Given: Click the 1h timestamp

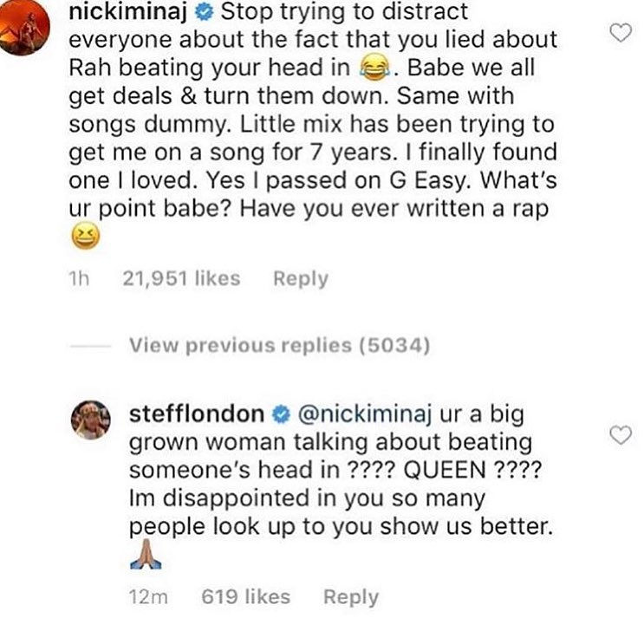Looking at the screenshot, I should 80,278.
